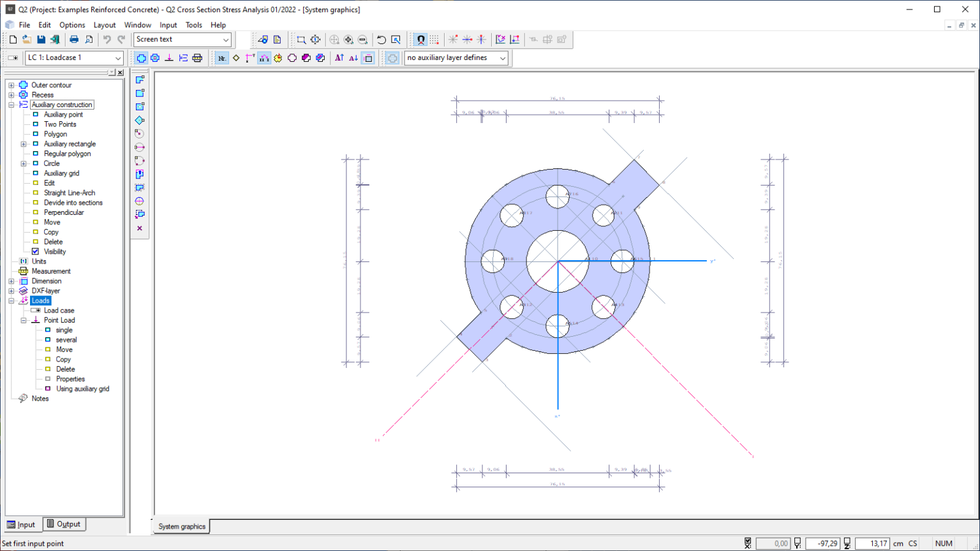This screenshot has height=551, width=980.
Task: Click the Save diskette icon
Action: (41, 40)
